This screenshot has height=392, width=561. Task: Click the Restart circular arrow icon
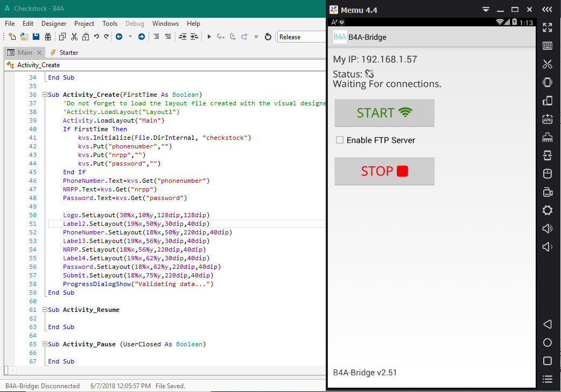click(x=268, y=37)
